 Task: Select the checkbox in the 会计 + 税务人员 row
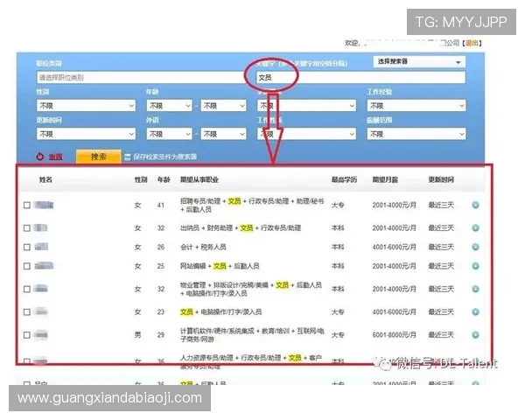[x=27, y=248]
